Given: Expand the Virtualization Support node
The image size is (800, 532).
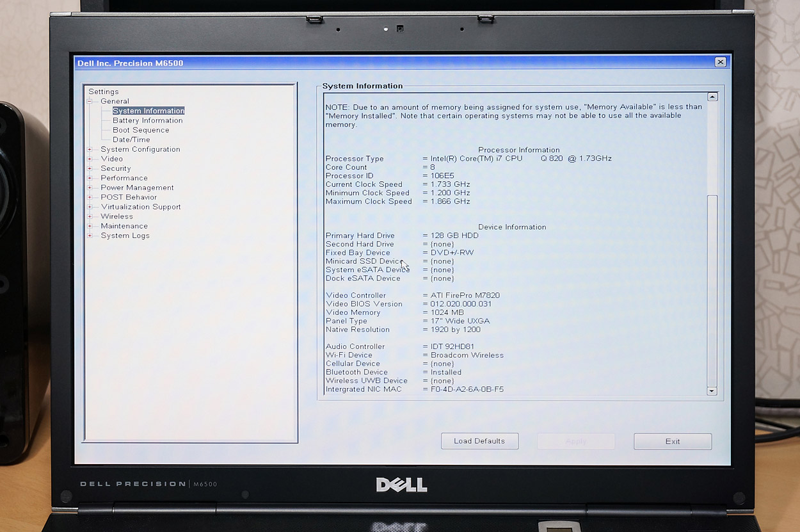Looking at the screenshot, I should pos(90,207).
